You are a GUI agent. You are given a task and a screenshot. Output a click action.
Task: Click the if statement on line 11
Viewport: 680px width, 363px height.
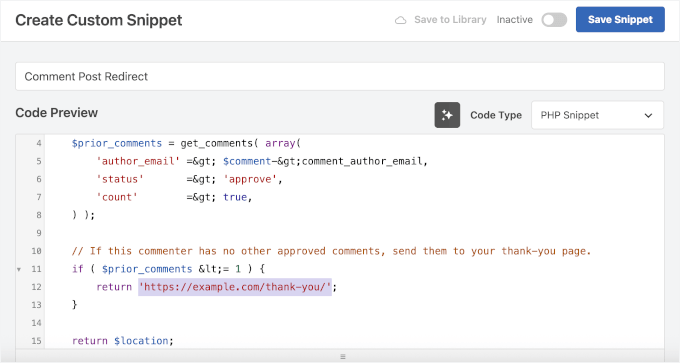168,269
